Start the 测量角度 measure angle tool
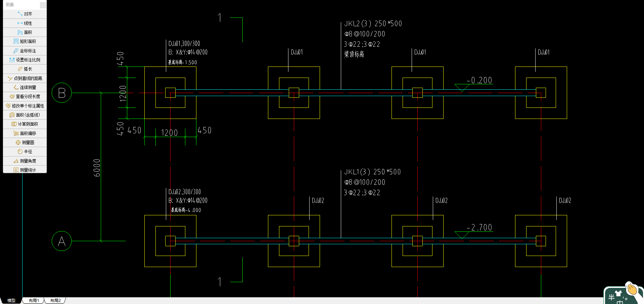644x304 pixels. pos(25,161)
